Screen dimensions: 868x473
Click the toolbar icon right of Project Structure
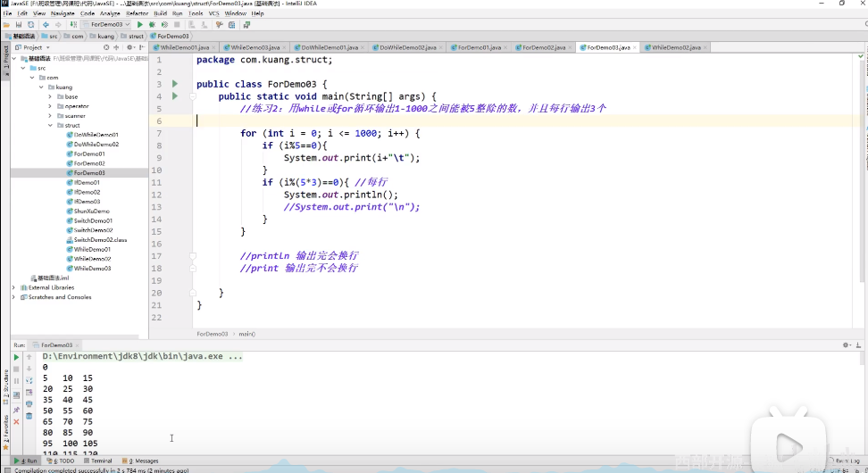click(x=246, y=25)
